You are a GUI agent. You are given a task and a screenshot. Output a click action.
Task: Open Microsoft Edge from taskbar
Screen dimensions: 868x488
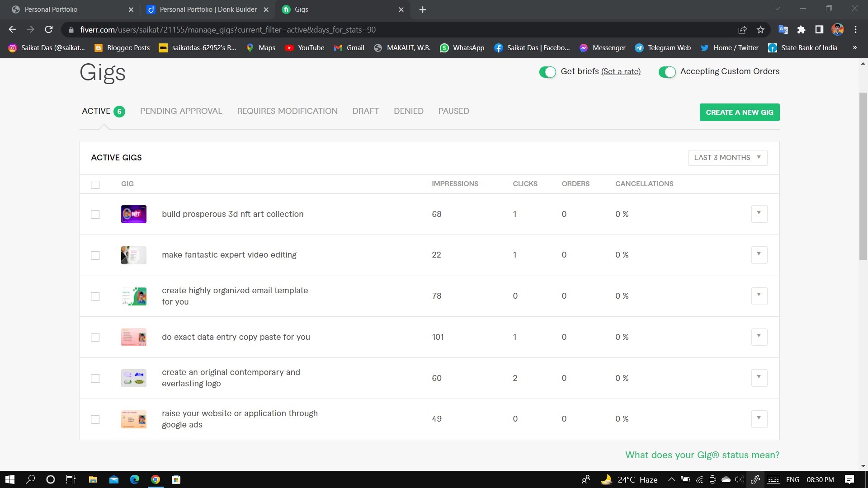pyautogui.click(x=135, y=479)
